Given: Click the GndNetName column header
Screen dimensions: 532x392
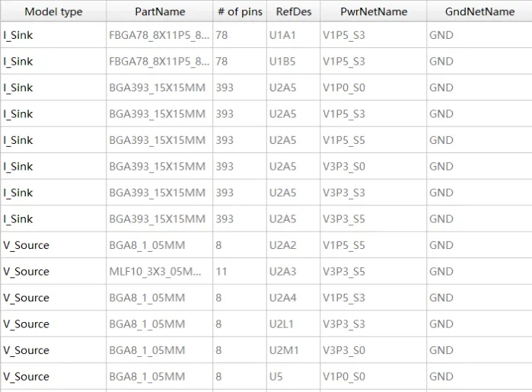Looking at the screenshot, I should point(479,11).
